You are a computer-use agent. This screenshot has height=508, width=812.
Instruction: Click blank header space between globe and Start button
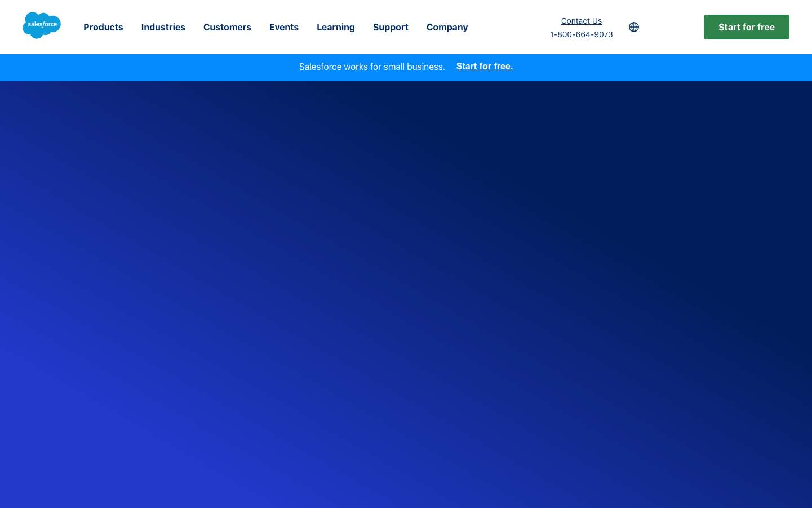pos(671,27)
